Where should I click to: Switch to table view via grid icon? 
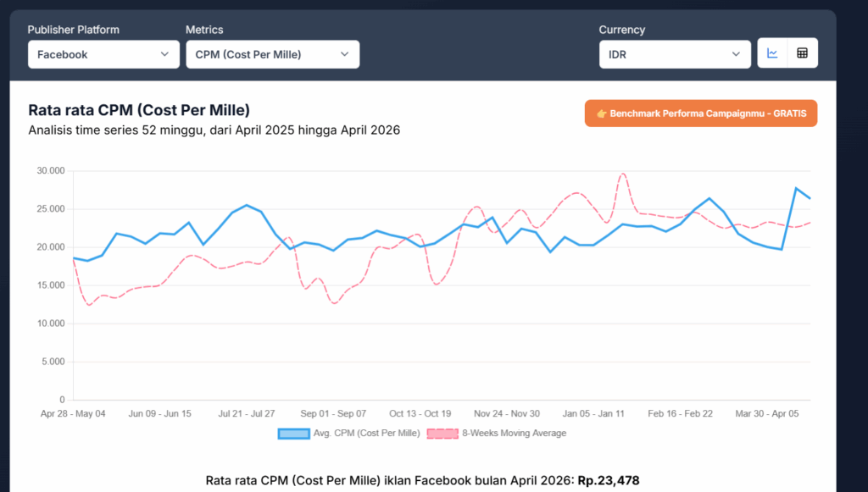click(x=802, y=53)
